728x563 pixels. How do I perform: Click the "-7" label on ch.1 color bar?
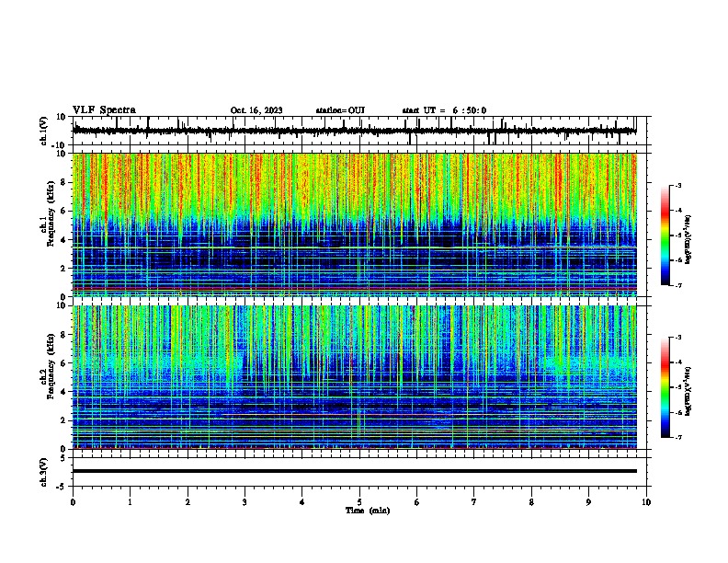(x=678, y=285)
